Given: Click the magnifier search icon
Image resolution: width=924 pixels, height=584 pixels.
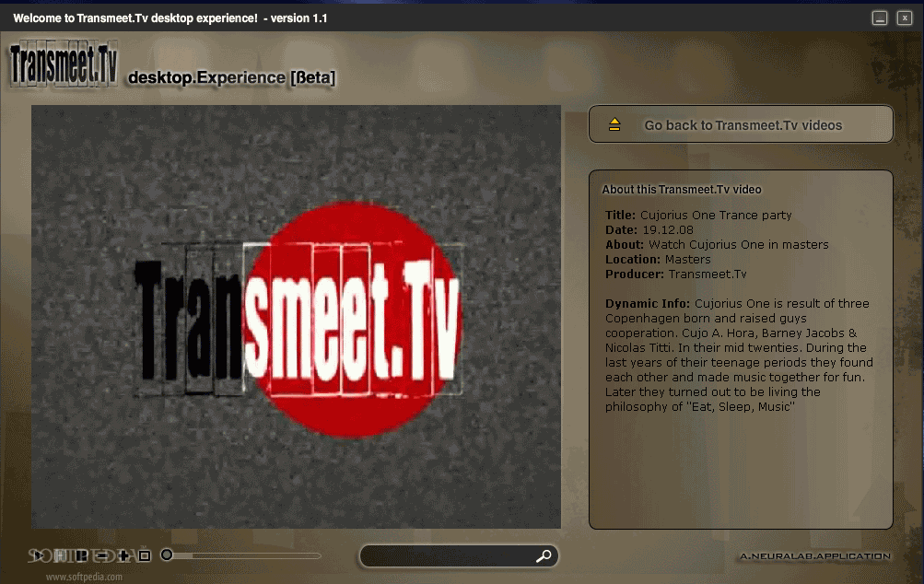Looking at the screenshot, I should click(544, 555).
